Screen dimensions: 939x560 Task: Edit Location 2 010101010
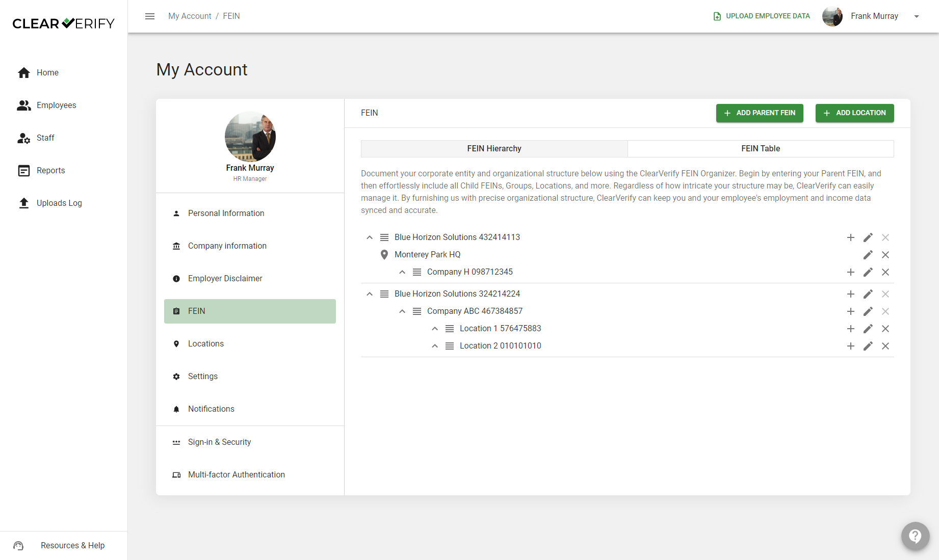[x=868, y=346]
